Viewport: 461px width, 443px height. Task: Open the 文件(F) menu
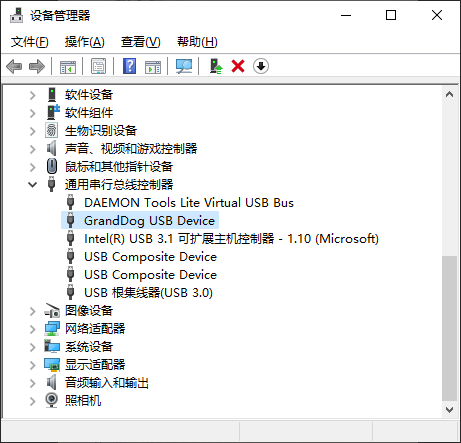click(30, 42)
